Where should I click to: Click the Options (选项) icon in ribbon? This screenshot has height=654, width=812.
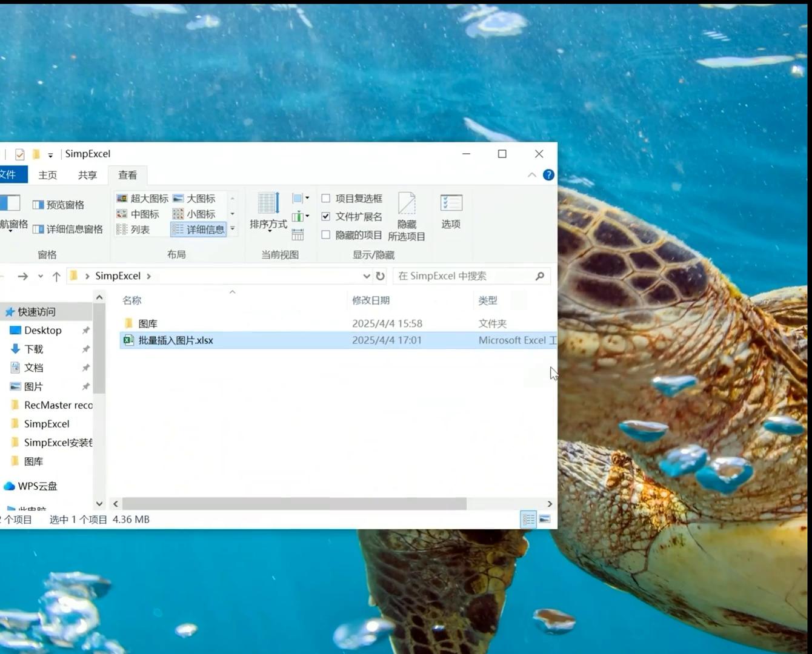click(451, 210)
